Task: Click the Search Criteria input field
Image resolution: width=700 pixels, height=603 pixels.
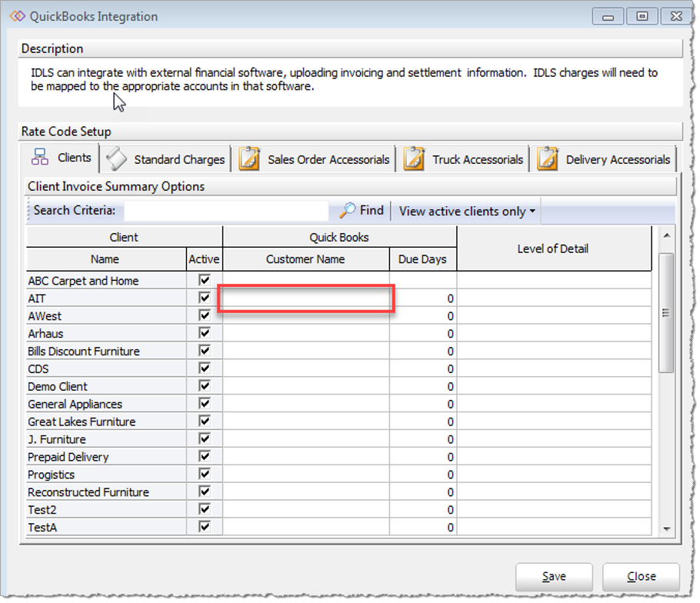Action: click(x=226, y=211)
